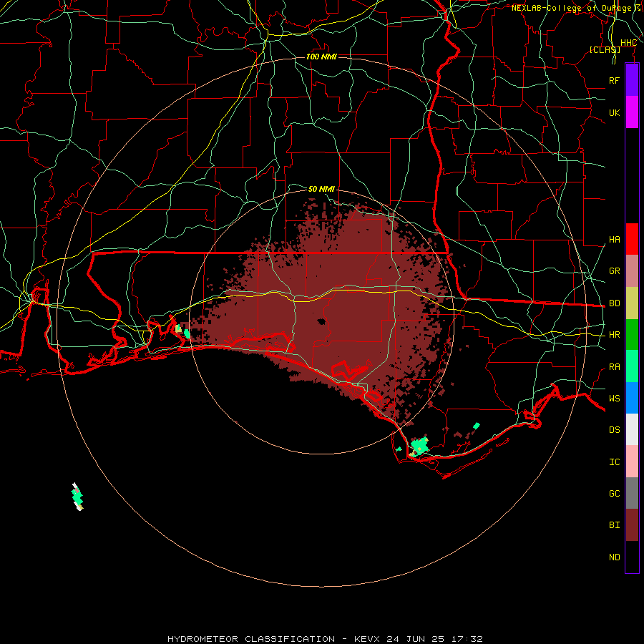Click the RF purple legend swatch
This screenshot has width=644, height=644.
click(x=632, y=80)
